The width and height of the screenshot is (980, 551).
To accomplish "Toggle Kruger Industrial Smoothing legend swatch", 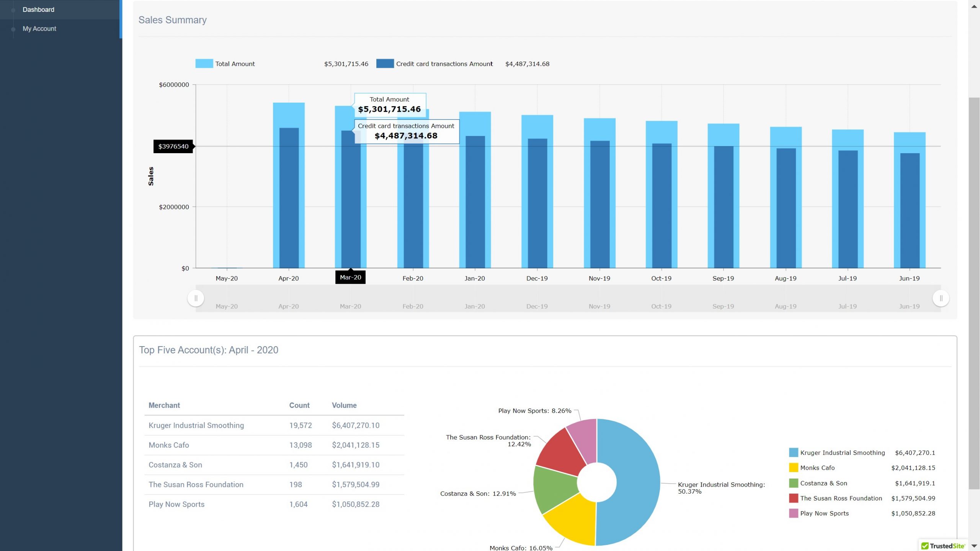I will tap(794, 453).
